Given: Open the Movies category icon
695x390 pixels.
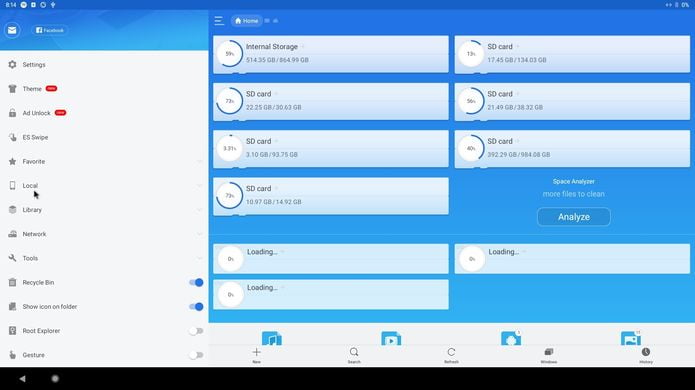Looking at the screenshot, I should click(391, 338).
